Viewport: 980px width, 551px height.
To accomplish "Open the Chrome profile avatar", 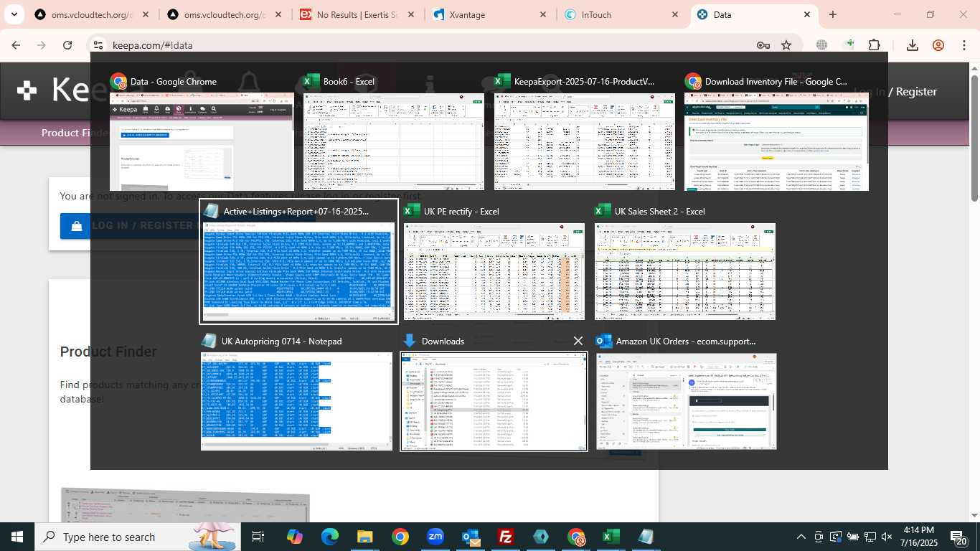I will [x=938, y=45].
